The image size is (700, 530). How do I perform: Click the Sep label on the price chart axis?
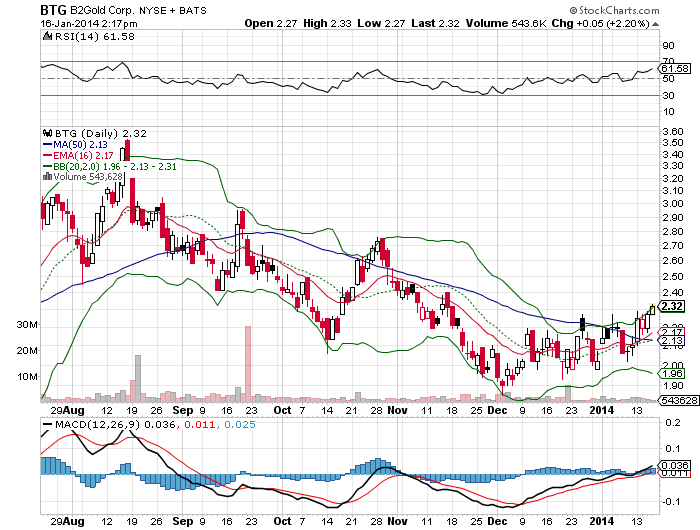click(x=183, y=410)
